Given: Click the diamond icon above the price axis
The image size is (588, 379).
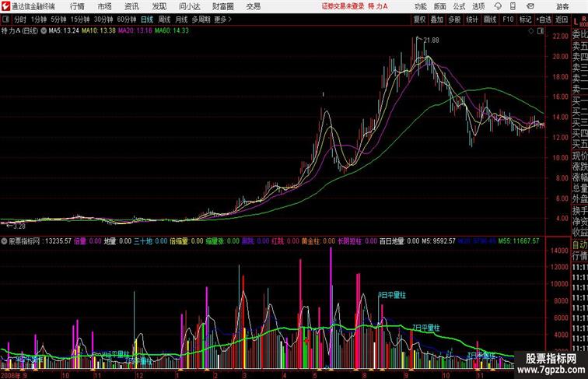Looking at the screenshot, I should point(531,31).
